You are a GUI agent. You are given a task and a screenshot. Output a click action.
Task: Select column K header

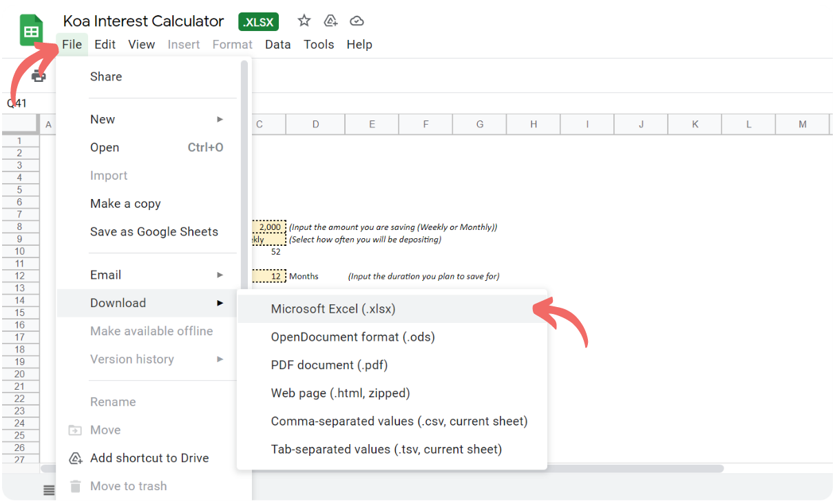695,125
